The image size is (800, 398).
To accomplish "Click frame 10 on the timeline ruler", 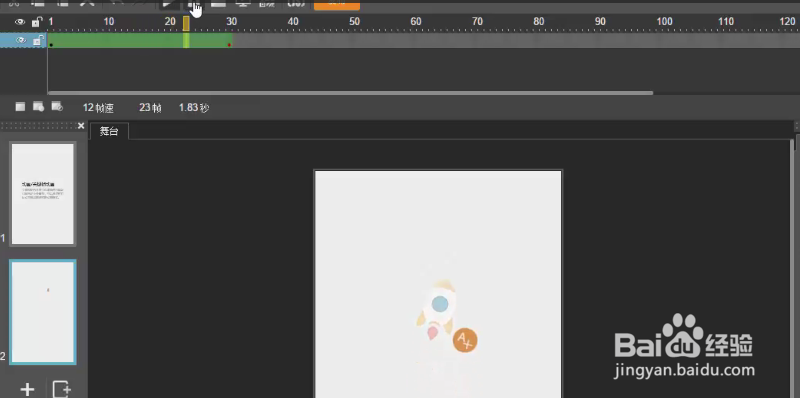I will tap(109, 21).
